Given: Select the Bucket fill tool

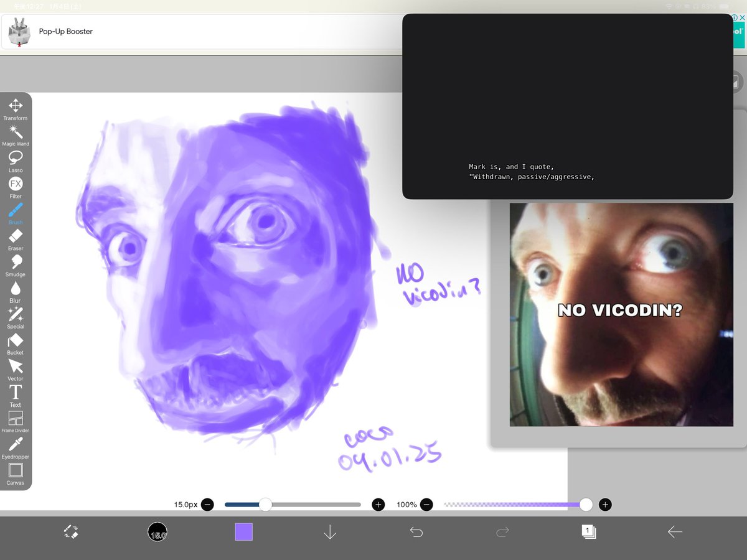Looking at the screenshot, I should pyautogui.click(x=15, y=341).
